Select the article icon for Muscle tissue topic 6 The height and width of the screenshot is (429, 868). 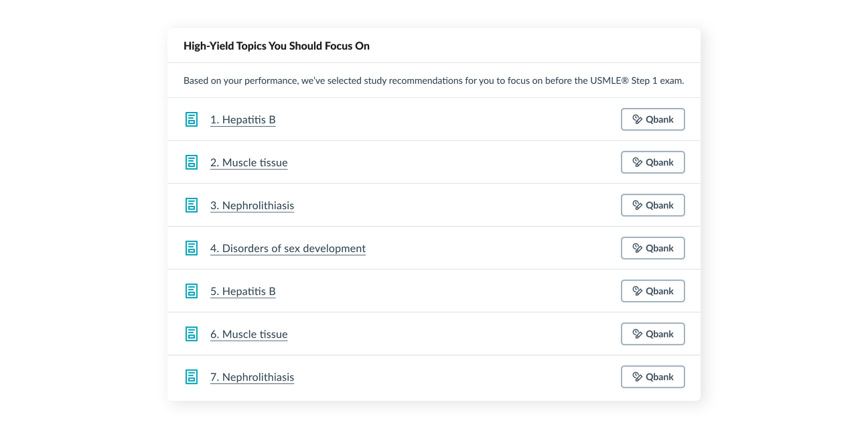coord(192,334)
